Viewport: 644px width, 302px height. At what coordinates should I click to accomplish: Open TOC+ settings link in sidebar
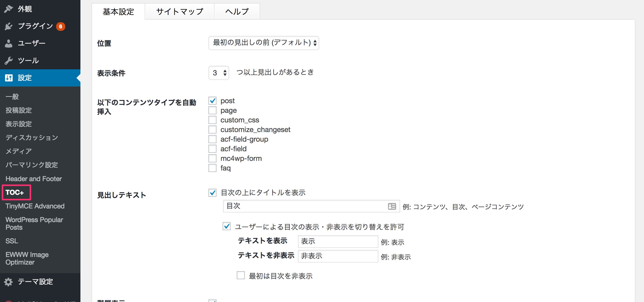(x=15, y=192)
